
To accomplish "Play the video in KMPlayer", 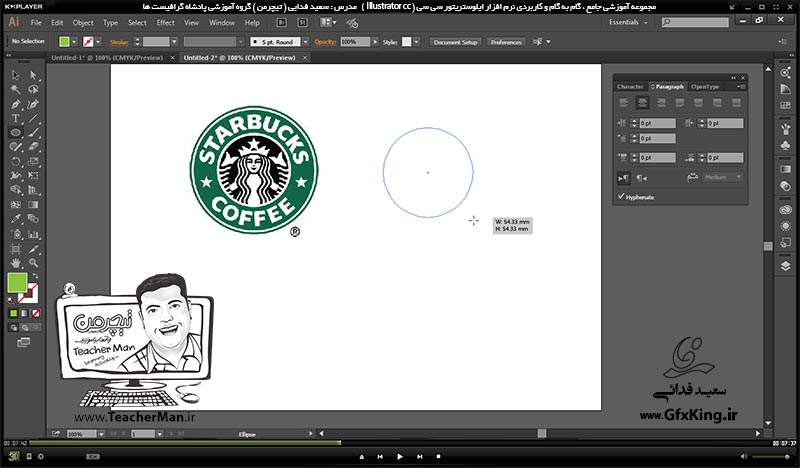I will point(399,457).
